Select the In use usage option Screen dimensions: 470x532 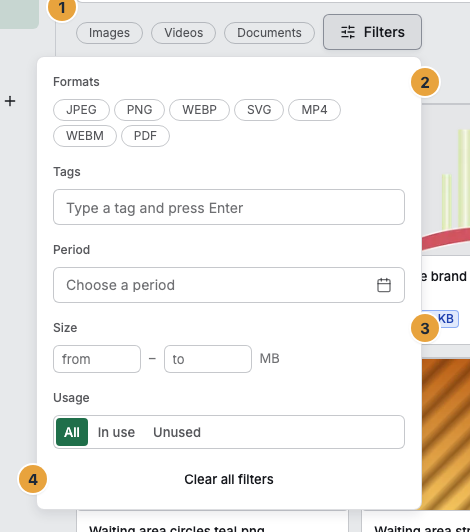pos(116,432)
